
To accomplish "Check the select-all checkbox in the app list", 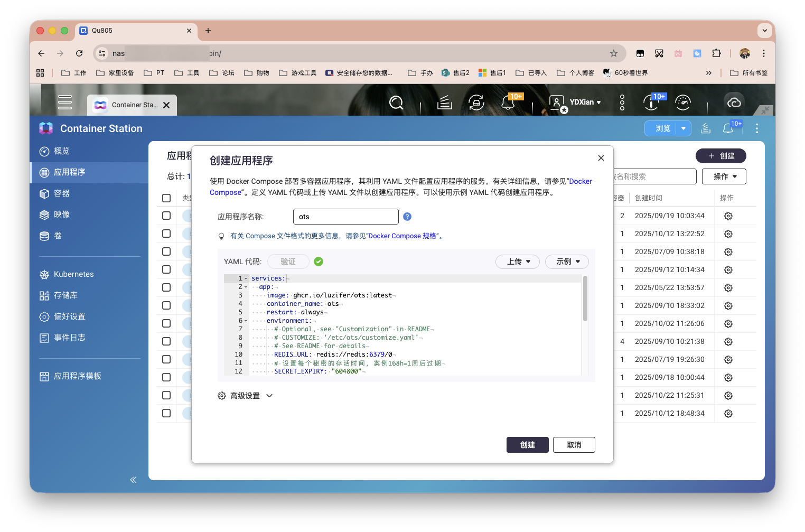I will coord(166,198).
